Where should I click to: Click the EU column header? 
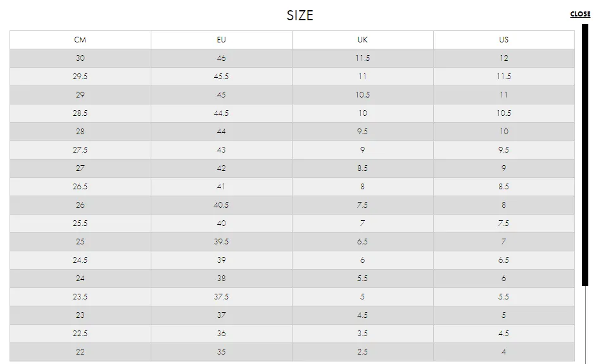(x=221, y=40)
